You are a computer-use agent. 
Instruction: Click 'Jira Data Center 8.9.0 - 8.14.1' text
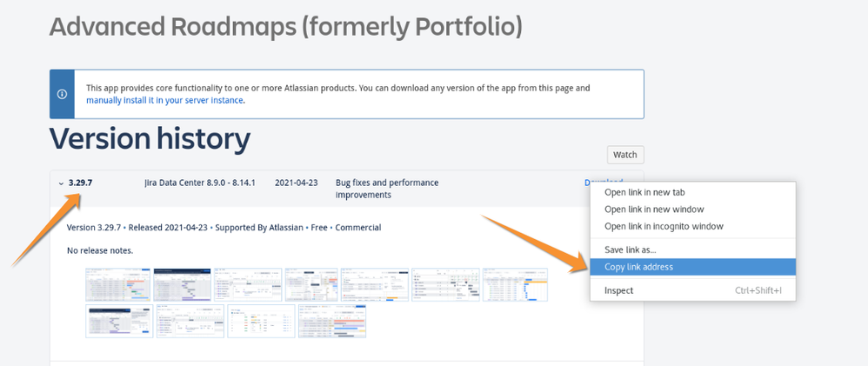pyautogui.click(x=199, y=183)
